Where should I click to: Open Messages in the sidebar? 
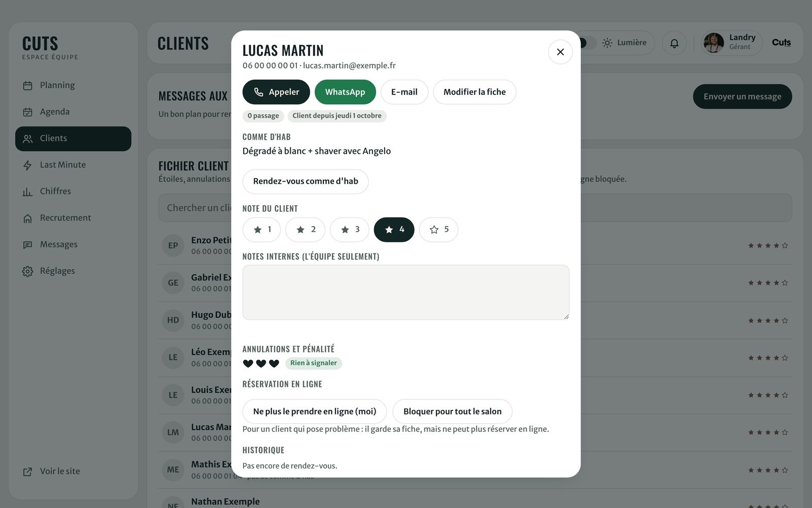pyautogui.click(x=73, y=244)
